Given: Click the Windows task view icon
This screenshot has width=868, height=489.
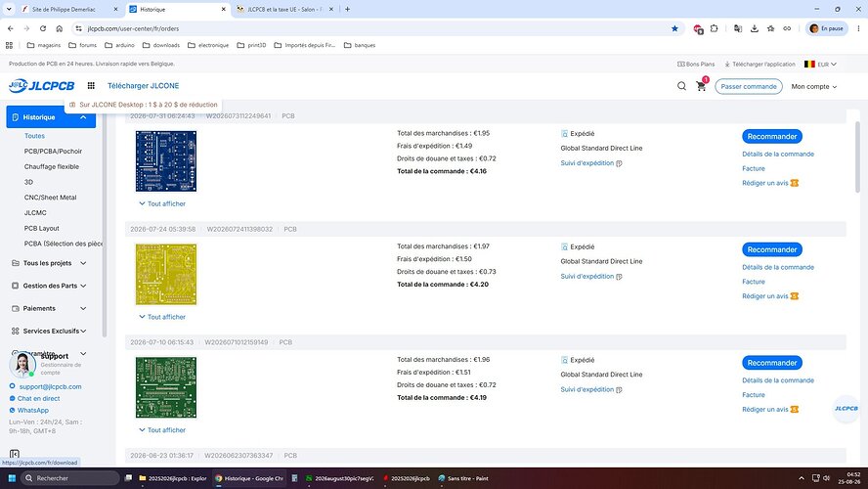Looking at the screenshot, I should point(128,478).
